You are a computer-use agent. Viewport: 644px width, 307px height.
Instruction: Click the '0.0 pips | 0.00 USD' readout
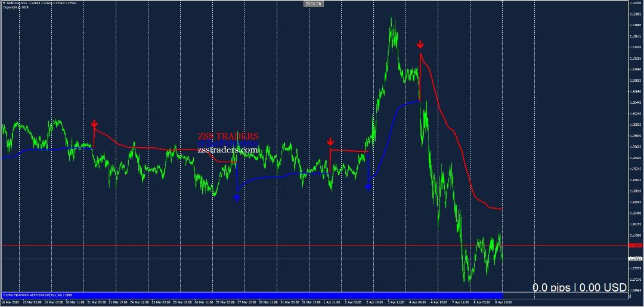click(x=580, y=287)
